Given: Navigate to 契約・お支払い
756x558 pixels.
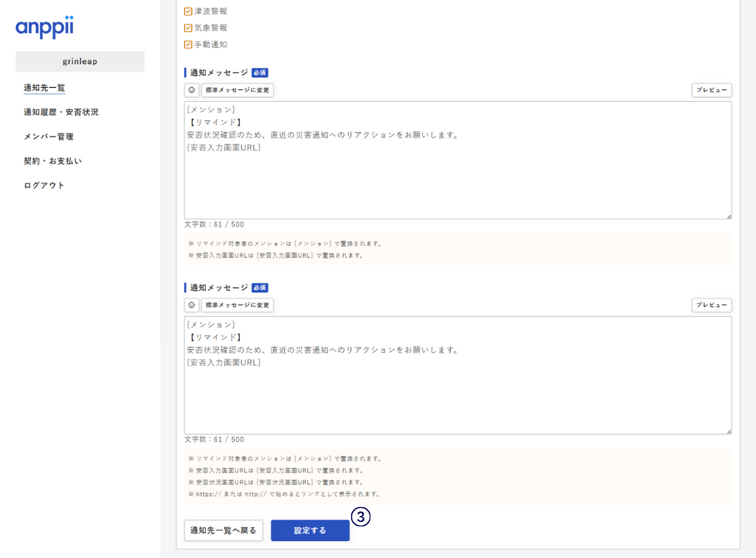Looking at the screenshot, I should 52,161.
